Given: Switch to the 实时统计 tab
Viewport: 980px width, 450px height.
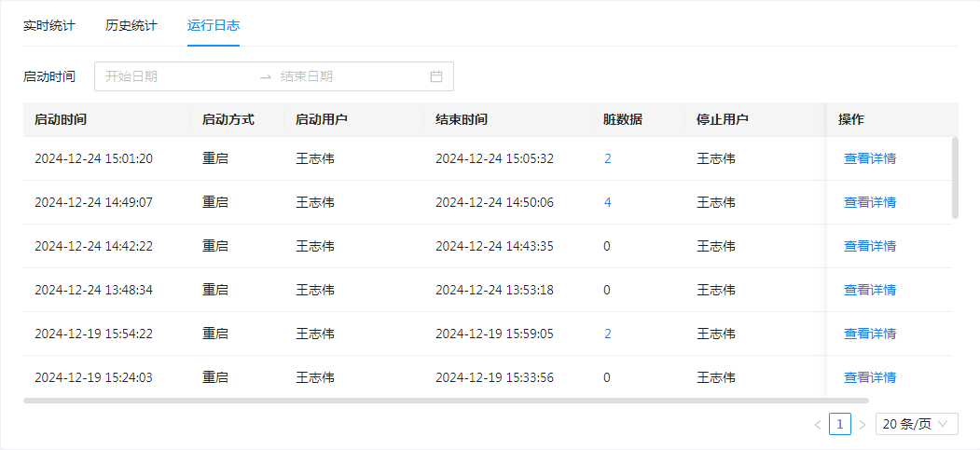Looking at the screenshot, I should tap(49, 25).
